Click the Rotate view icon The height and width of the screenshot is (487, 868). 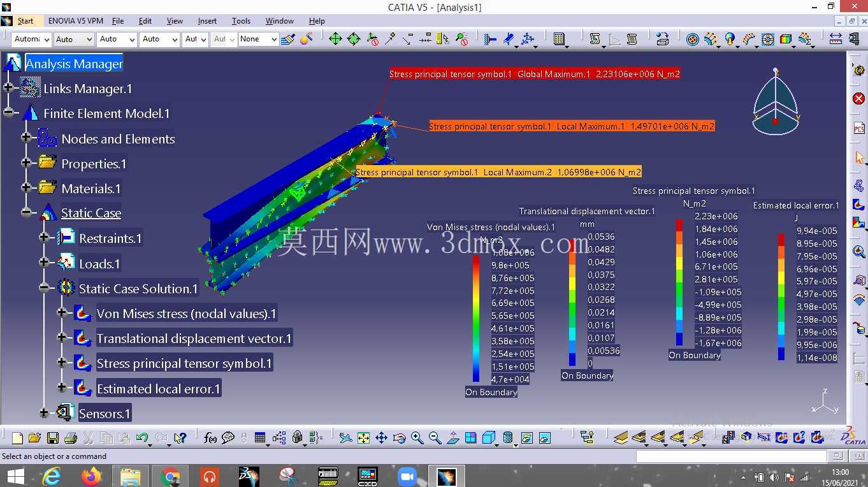(x=399, y=437)
